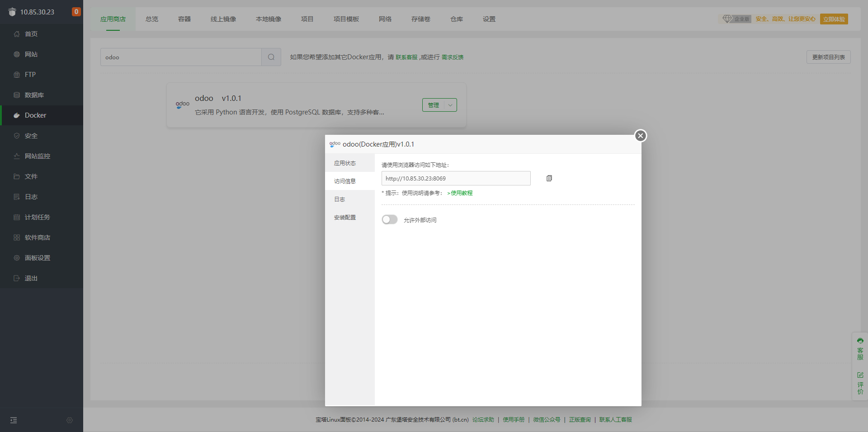Click the monitor icon beside 网站监控
This screenshot has width=868, height=432.
tap(17, 156)
